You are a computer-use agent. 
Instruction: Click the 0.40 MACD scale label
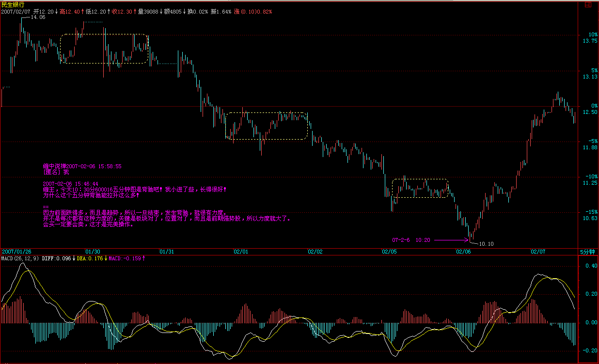pos(591,266)
